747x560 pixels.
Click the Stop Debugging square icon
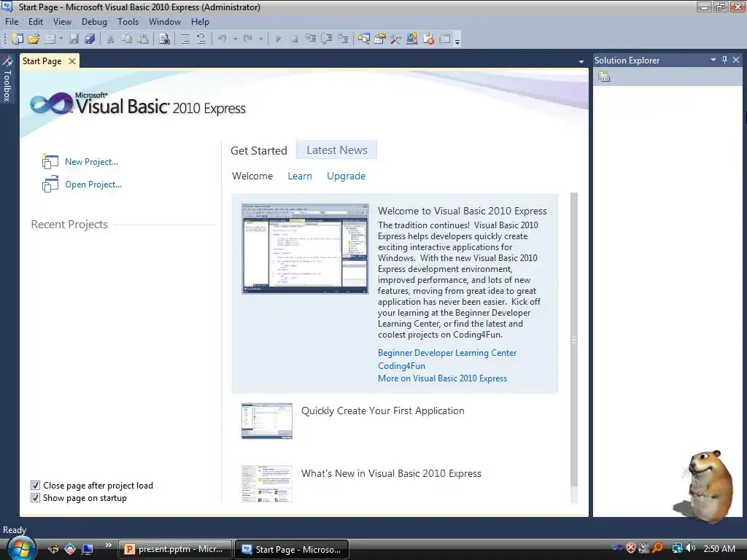(x=295, y=39)
